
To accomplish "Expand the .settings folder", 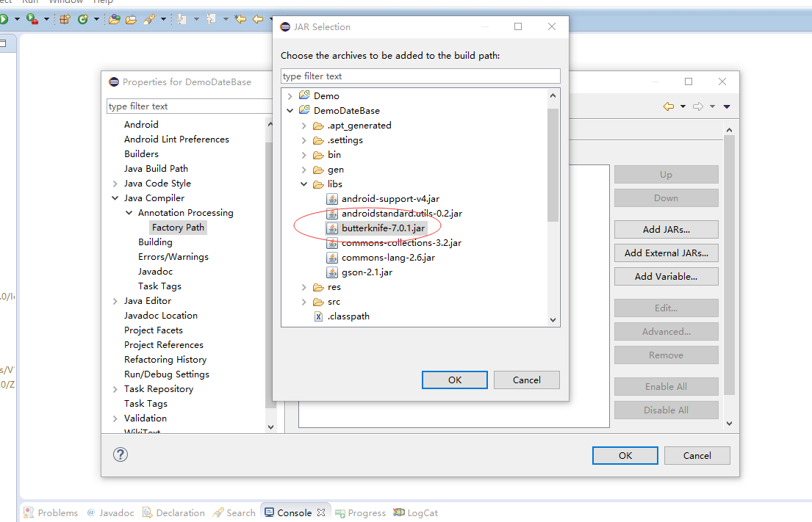I will 304,140.
